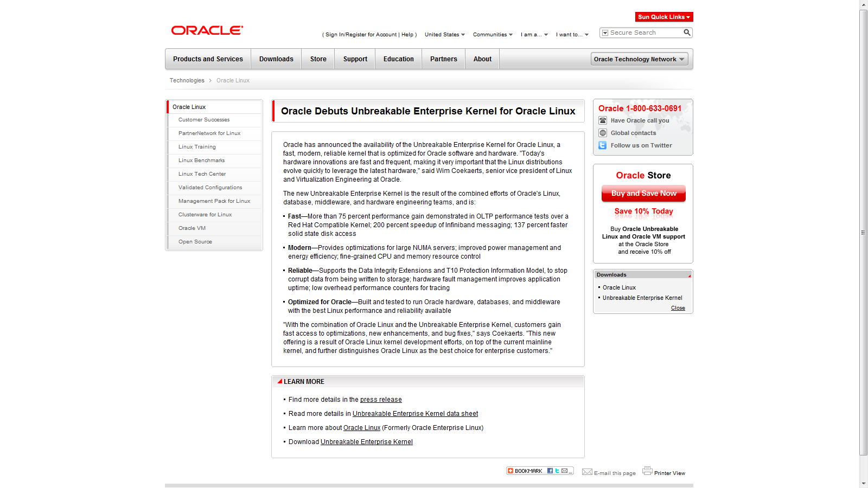
Task: Open the Oracle Technology Network dropdown
Action: point(639,59)
